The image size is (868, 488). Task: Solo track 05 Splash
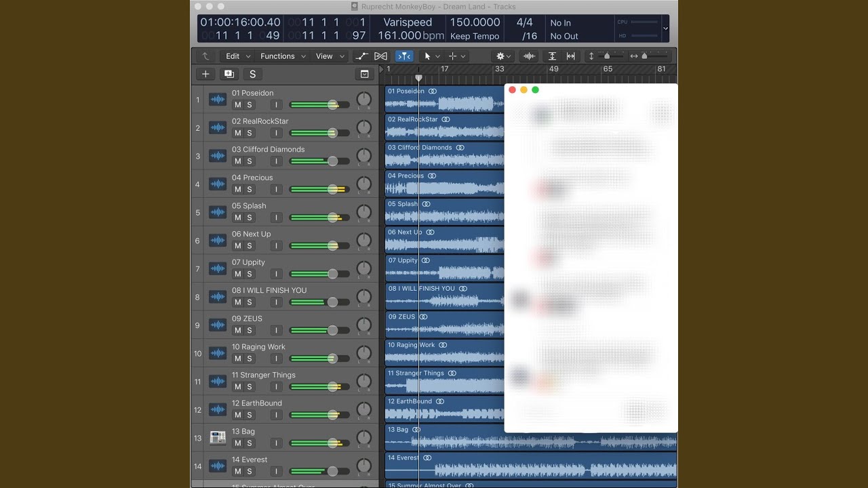click(x=249, y=218)
